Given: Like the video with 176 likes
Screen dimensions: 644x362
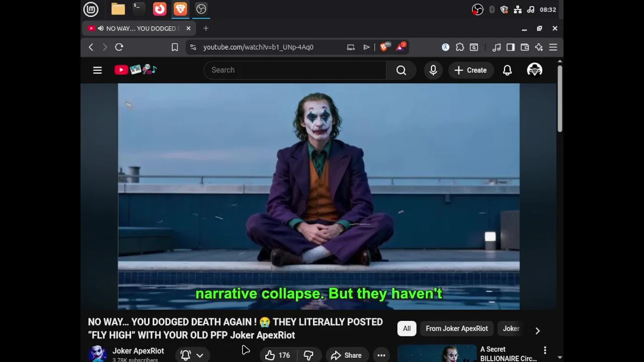Looking at the screenshot, I should [x=278, y=355].
